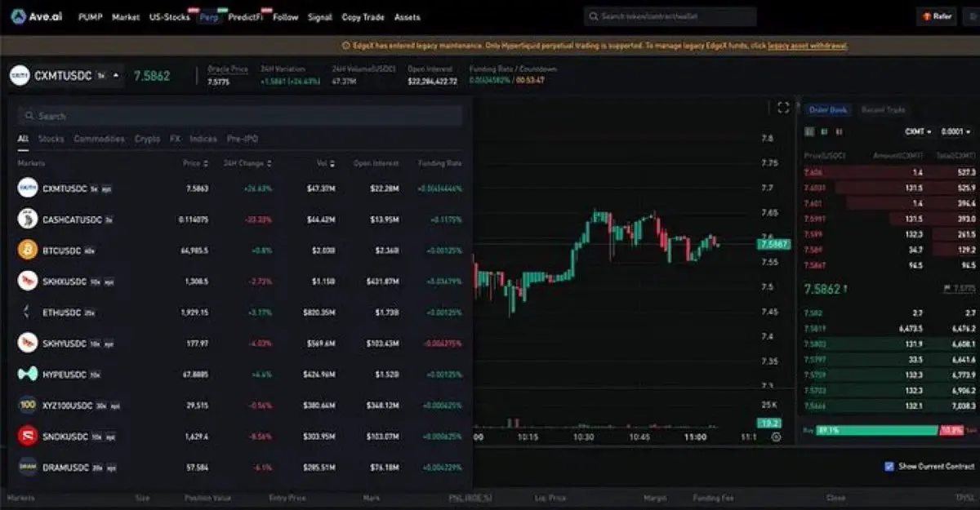This screenshot has height=510, width=980.
Task: Click the XYZ100USDC price 29,515
Action: pos(197,406)
